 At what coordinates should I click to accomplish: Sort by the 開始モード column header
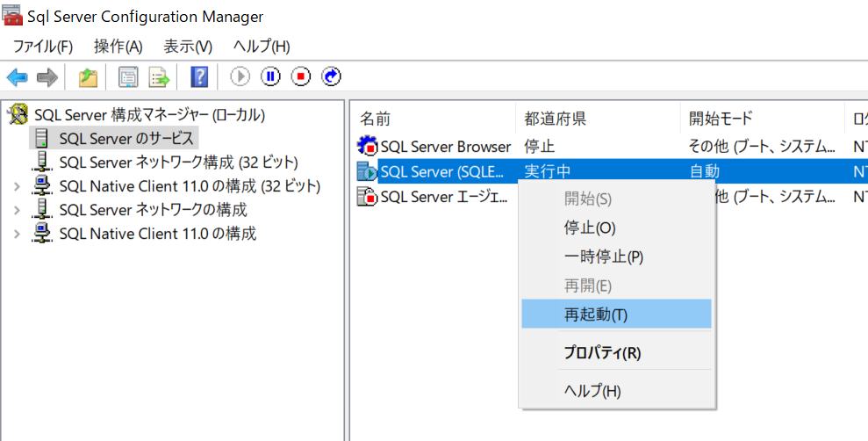coord(763,118)
